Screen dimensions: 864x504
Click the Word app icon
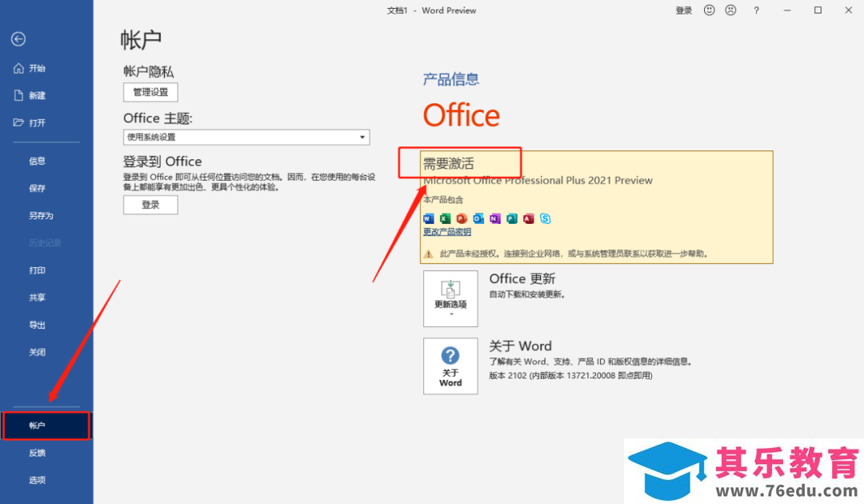(429, 218)
